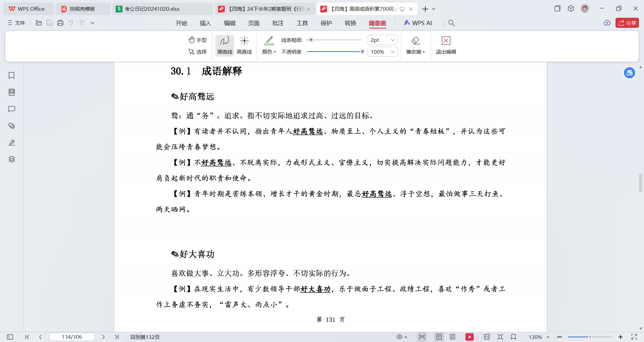
Task: Expand the 2pt line thickness dropdown
Action: tap(383, 40)
